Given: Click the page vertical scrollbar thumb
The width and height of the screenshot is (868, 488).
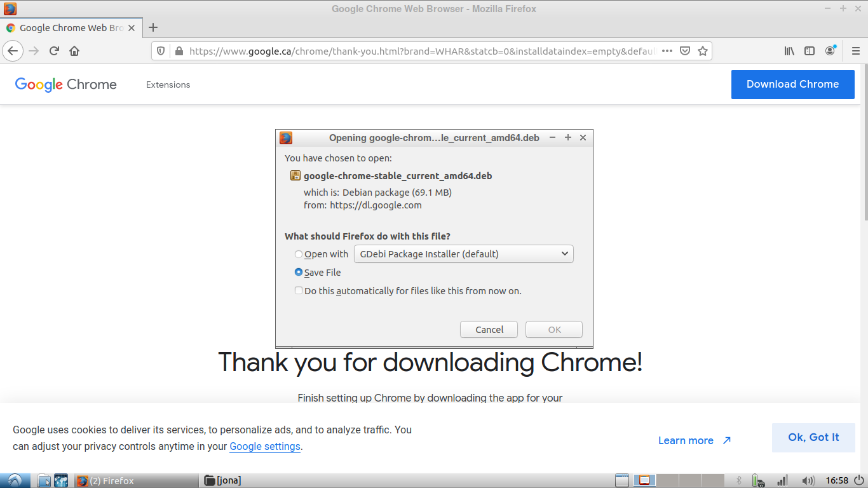Looking at the screenshot, I should pyautogui.click(x=865, y=142).
